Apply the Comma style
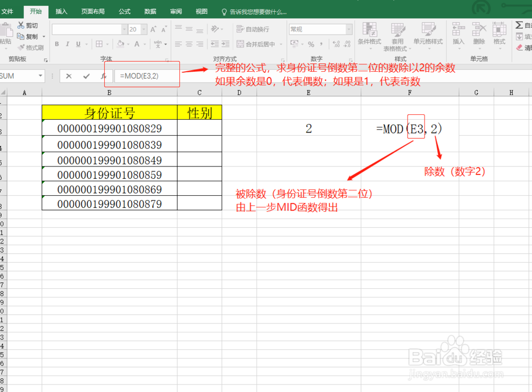 [x=321, y=44]
